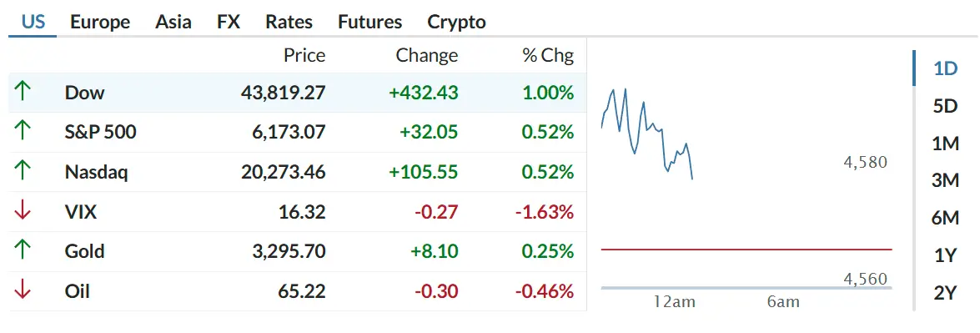
Task: Open the Nasdaq quote link
Action: point(96,172)
